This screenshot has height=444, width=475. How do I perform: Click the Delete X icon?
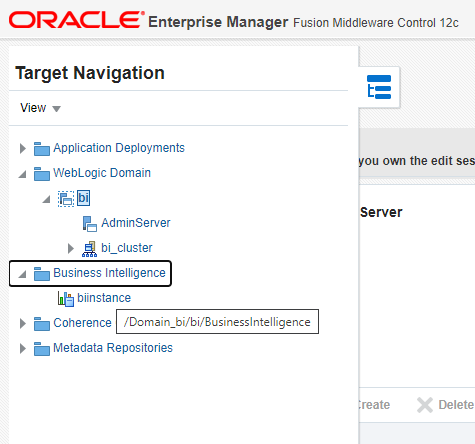tap(425, 405)
